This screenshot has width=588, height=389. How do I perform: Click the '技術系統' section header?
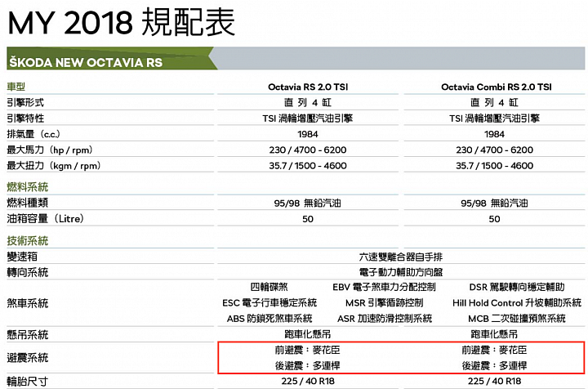pos(28,240)
